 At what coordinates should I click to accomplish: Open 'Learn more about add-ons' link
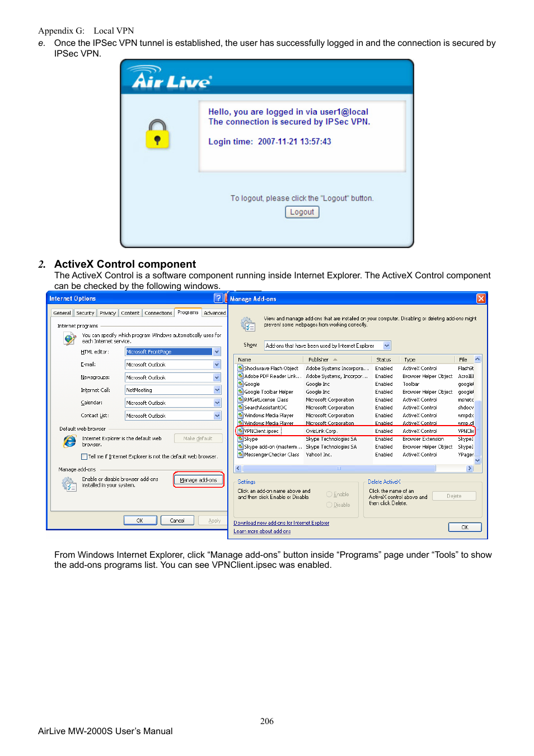click(262, 531)
